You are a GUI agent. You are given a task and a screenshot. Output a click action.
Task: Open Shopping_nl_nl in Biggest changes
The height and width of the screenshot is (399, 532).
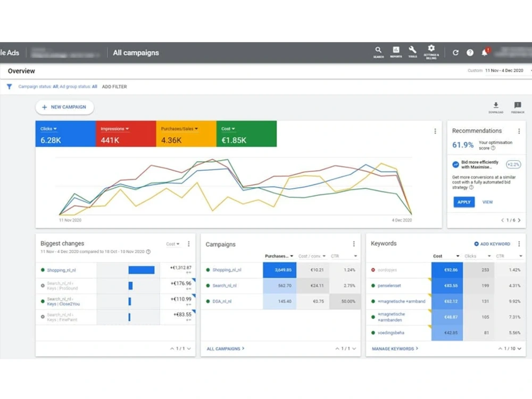61,270
